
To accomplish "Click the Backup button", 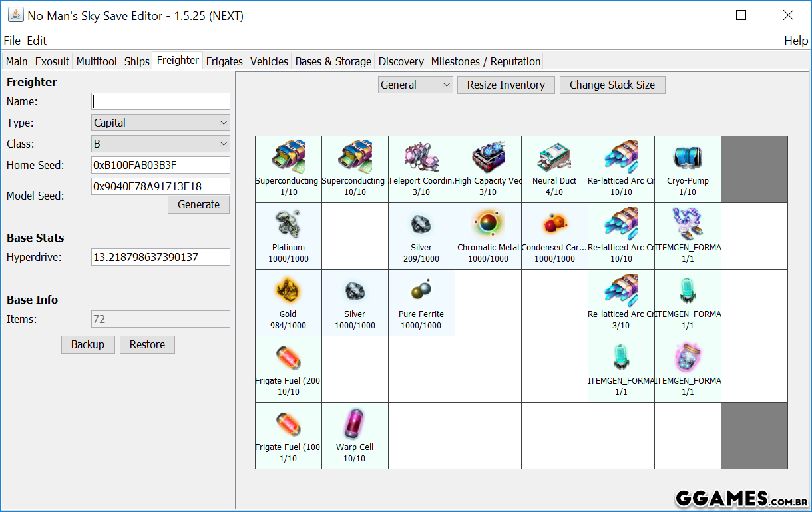I will pos(88,344).
